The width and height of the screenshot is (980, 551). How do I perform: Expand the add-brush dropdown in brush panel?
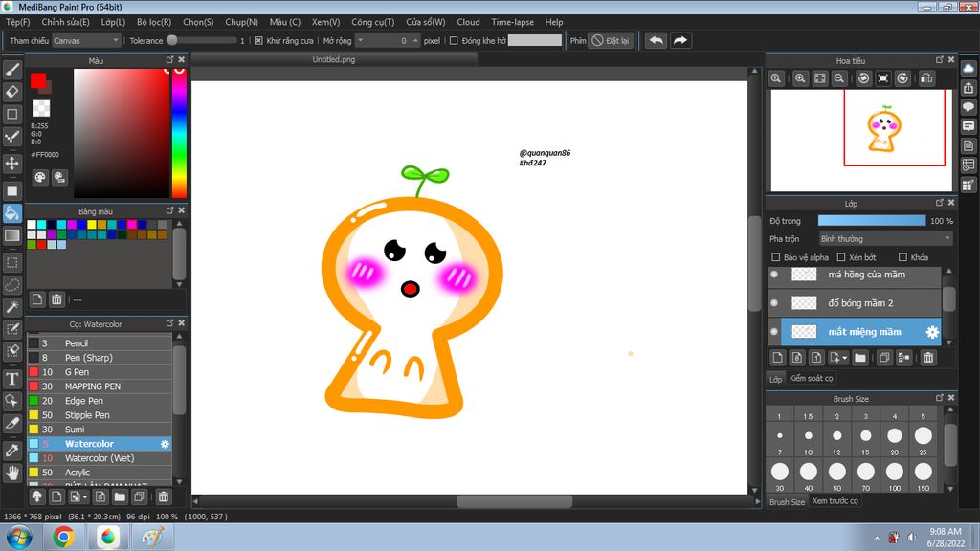[84, 497]
